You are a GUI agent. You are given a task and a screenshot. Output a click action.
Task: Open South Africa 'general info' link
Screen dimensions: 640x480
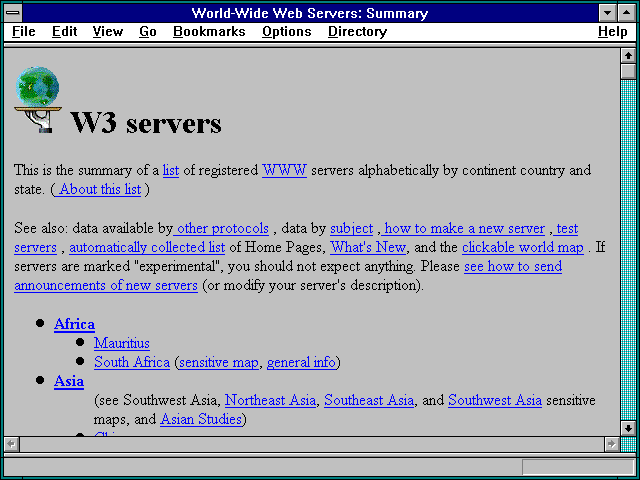coord(301,362)
